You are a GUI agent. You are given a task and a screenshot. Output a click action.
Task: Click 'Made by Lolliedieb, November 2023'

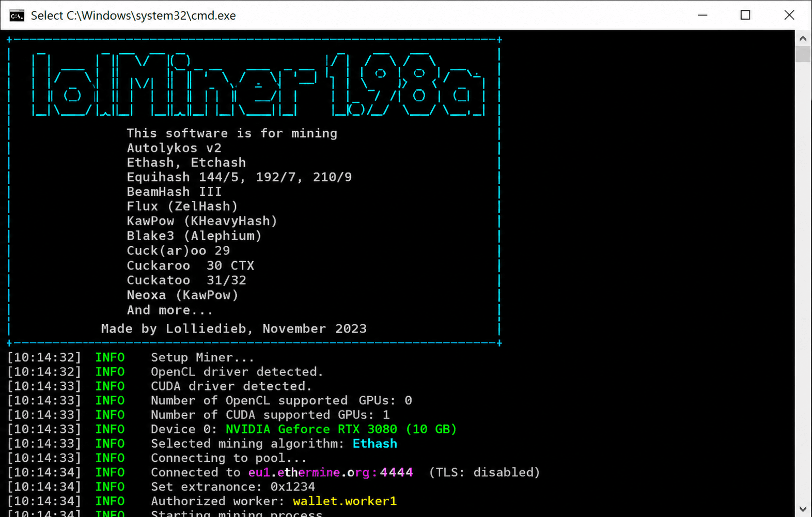tap(234, 329)
